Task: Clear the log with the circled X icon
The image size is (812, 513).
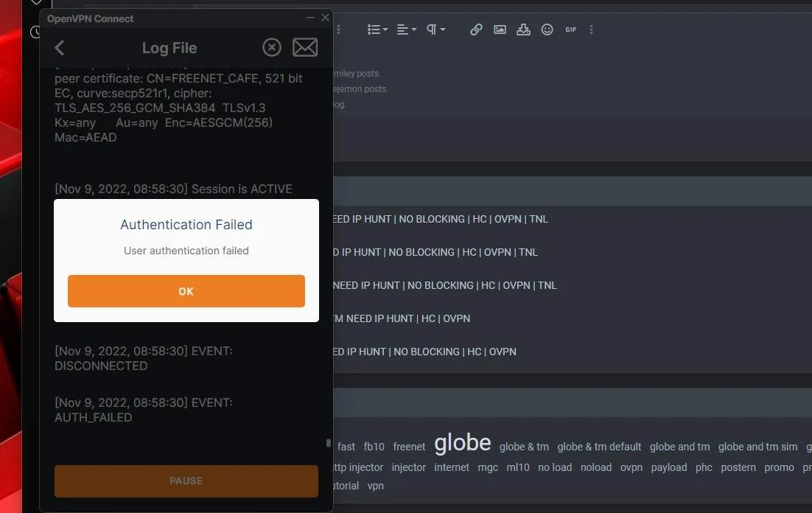Action: pyautogui.click(x=272, y=48)
